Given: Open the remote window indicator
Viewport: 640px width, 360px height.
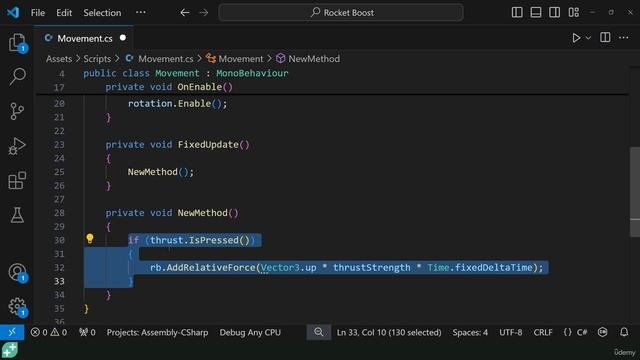Looking at the screenshot, I should 12,332.
